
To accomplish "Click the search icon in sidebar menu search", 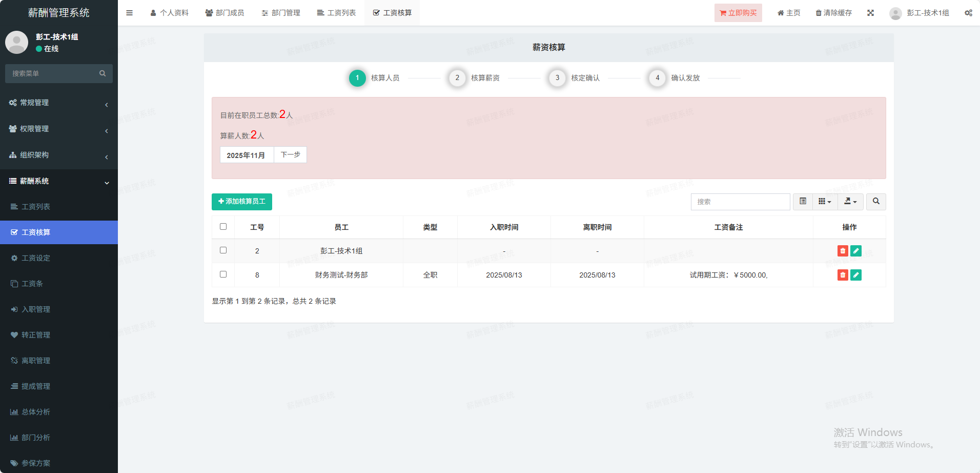I will (103, 73).
